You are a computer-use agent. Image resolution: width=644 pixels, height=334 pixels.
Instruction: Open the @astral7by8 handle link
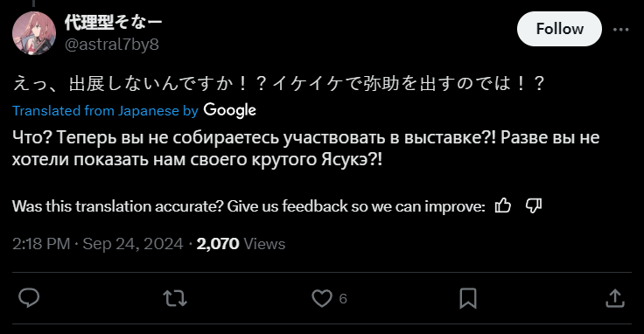point(112,45)
